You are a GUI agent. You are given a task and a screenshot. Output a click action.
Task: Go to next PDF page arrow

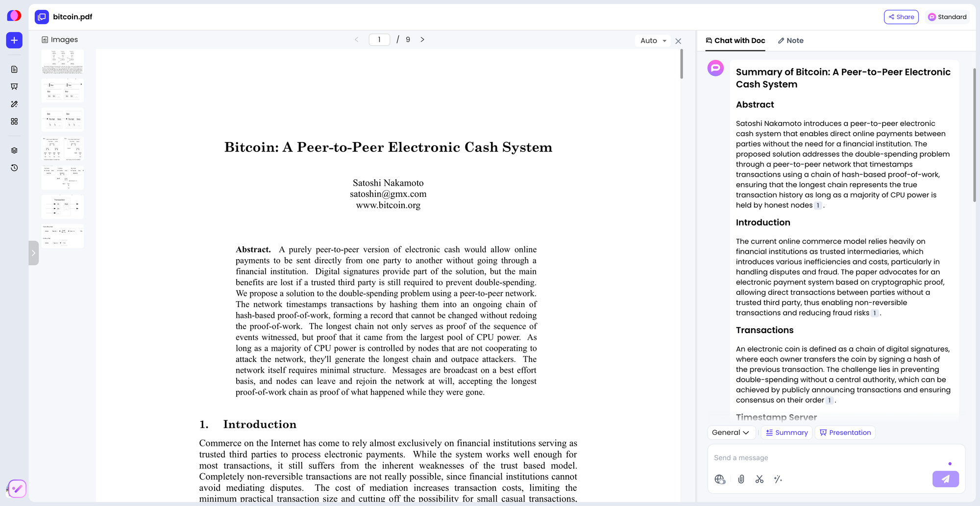tap(422, 40)
